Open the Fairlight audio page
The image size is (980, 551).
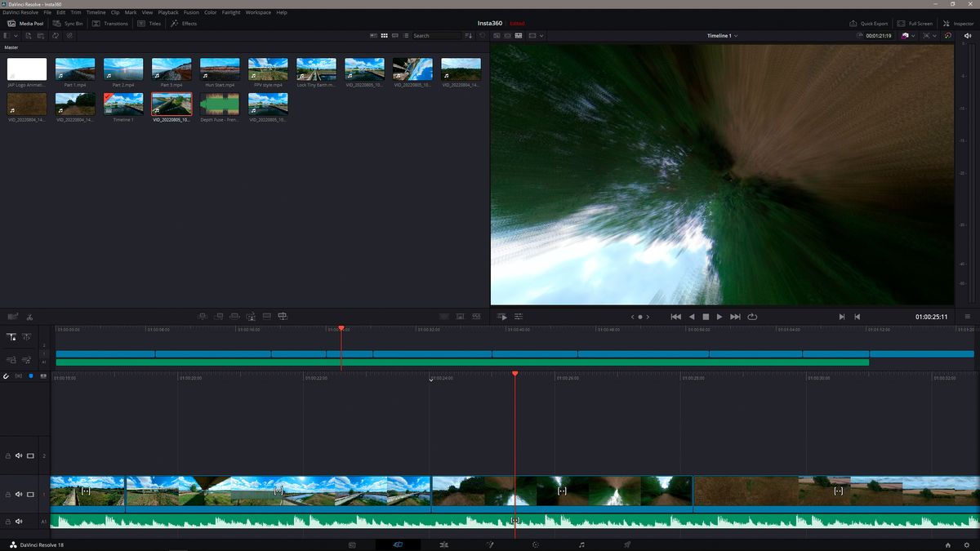[x=581, y=544]
